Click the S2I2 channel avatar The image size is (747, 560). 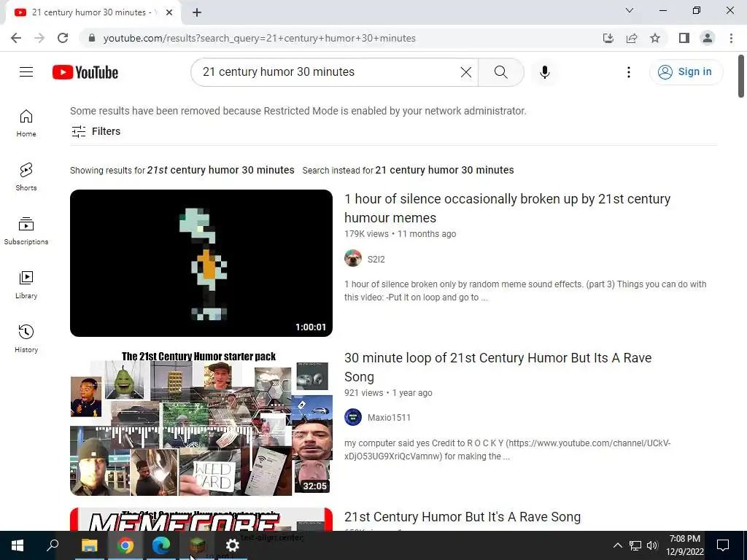[353, 259]
